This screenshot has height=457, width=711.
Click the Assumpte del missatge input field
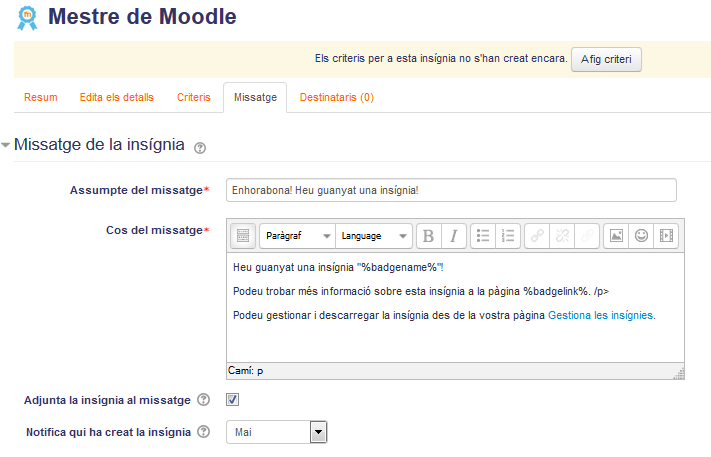pyautogui.click(x=451, y=190)
